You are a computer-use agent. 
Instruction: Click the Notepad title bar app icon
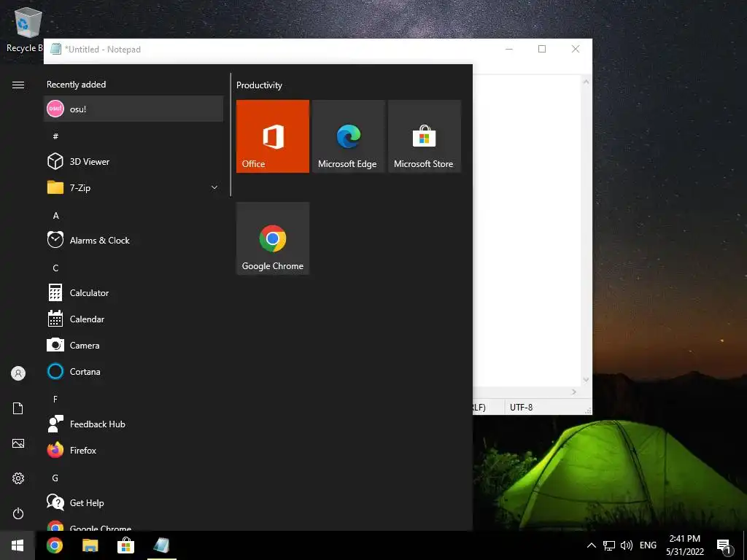55,49
